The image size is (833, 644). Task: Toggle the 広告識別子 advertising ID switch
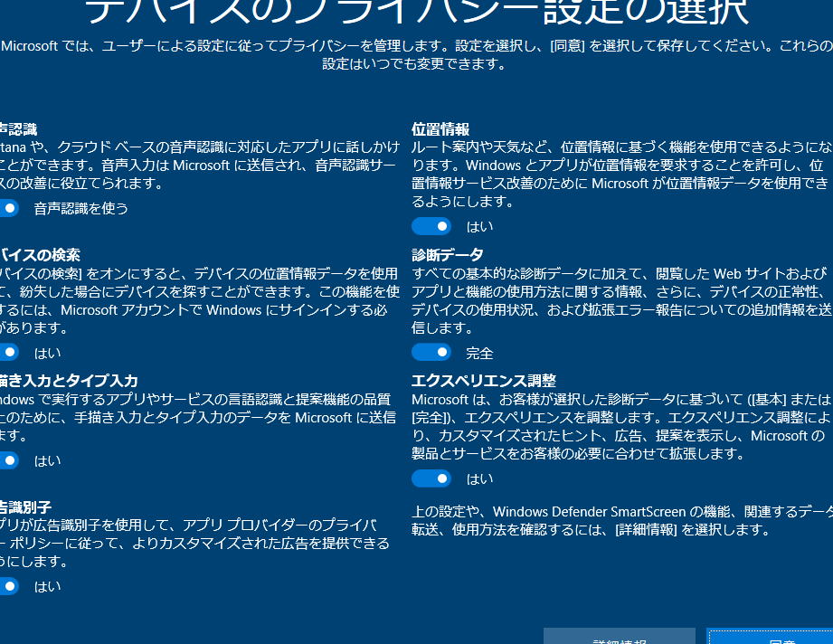click(9, 586)
